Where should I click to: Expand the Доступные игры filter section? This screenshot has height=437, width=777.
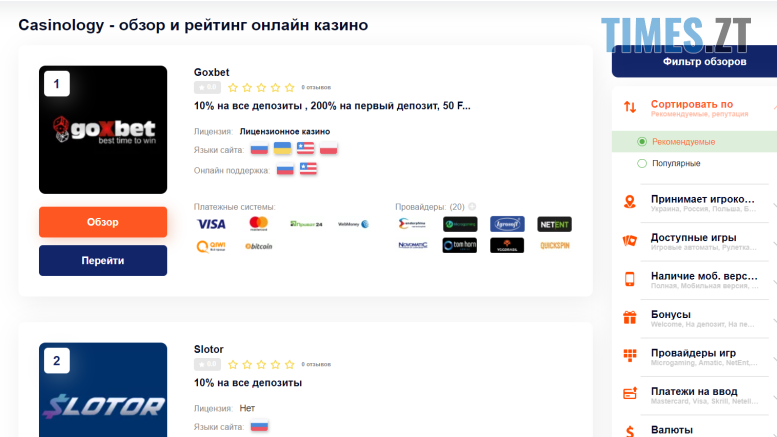[695, 241]
